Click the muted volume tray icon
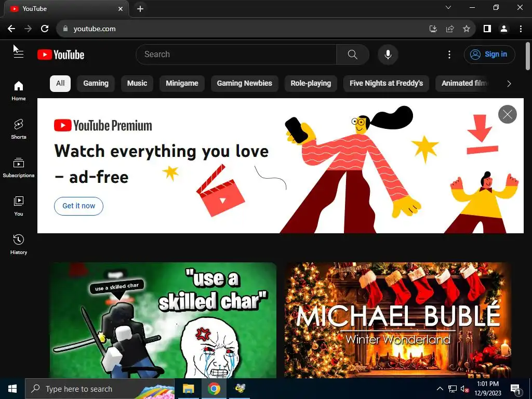532x399 pixels. pyautogui.click(x=464, y=389)
